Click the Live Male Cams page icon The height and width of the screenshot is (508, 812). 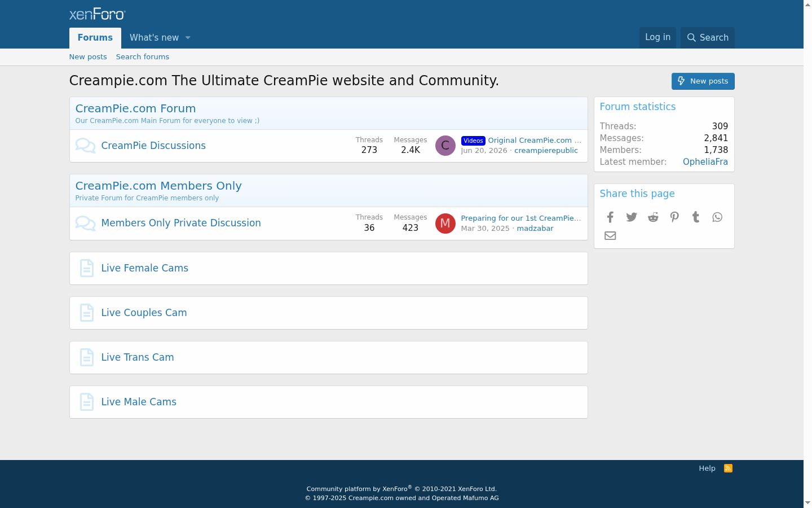pyautogui.click(x=86, y=402)
